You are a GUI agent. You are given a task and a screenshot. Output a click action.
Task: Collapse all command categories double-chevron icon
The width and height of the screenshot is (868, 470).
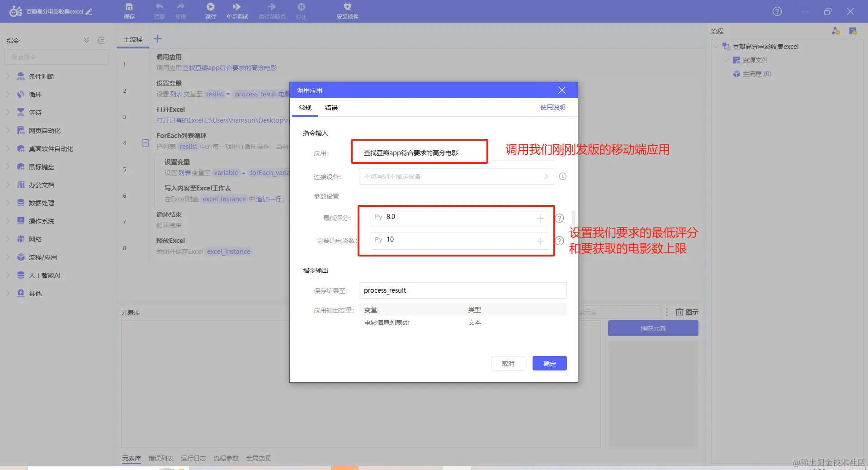[86, 40]
